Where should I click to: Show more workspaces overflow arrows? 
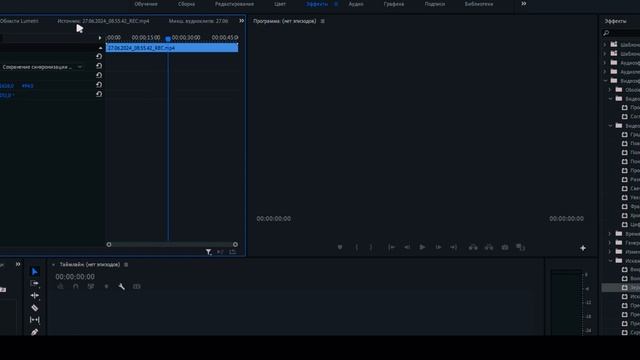pos(524,4)
